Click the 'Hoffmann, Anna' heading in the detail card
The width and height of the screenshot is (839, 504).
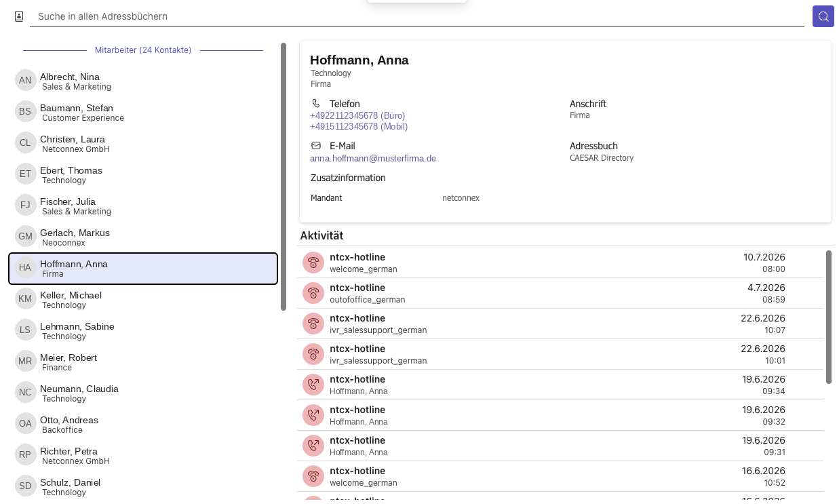(359, 60)
